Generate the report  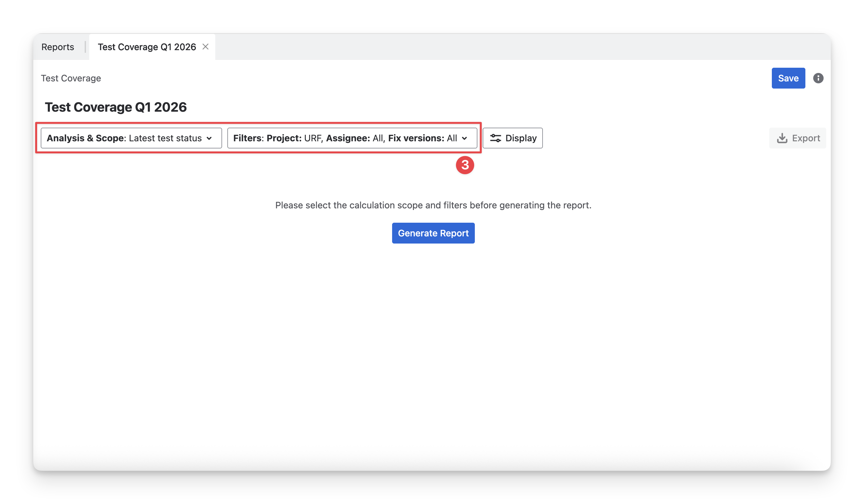coord(433,233)
